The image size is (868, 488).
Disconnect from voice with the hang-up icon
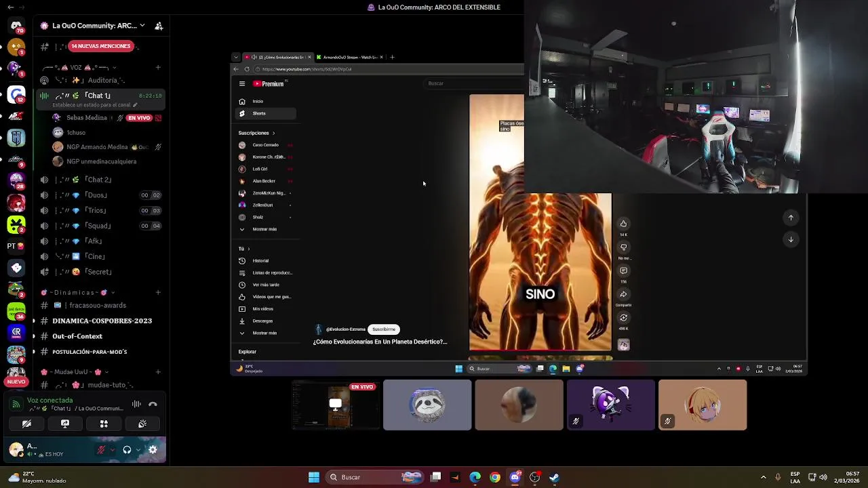[153, 404]
